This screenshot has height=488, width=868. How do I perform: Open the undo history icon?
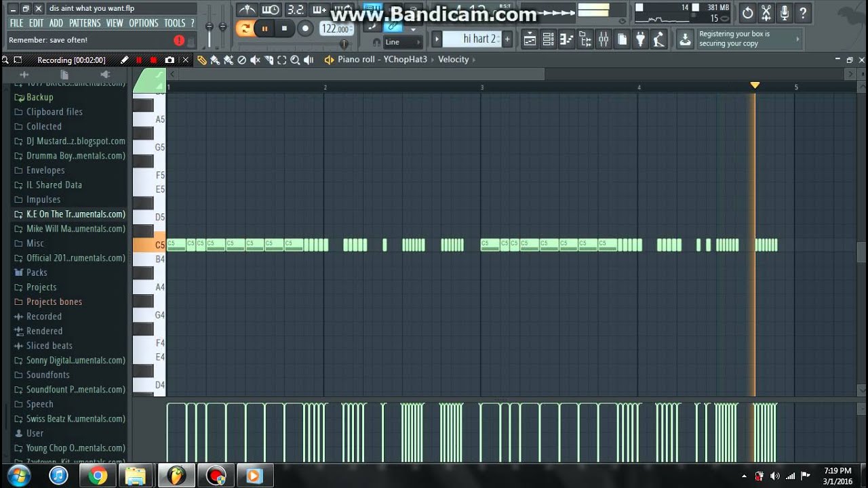pos(747,13)
